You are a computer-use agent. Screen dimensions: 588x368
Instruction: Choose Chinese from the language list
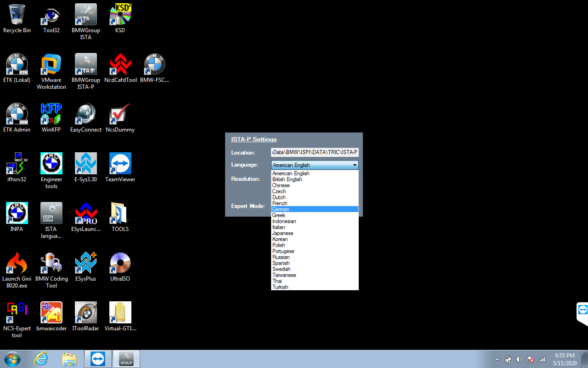pyautogui.click(x=315, y=185)
